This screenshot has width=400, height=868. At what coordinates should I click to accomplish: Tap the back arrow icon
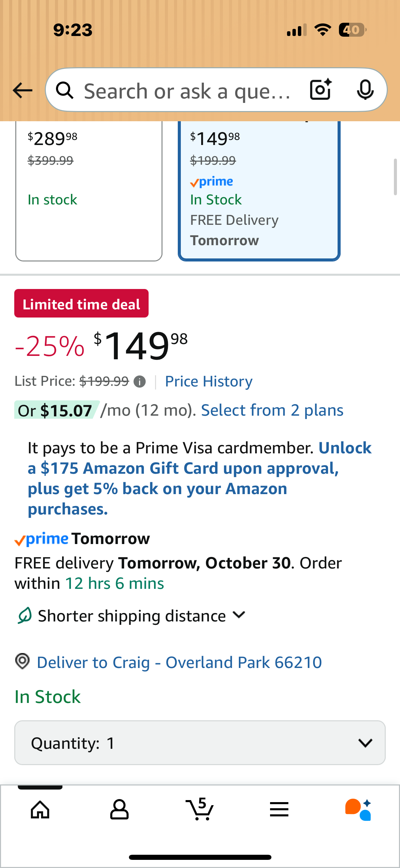point(22,90)
